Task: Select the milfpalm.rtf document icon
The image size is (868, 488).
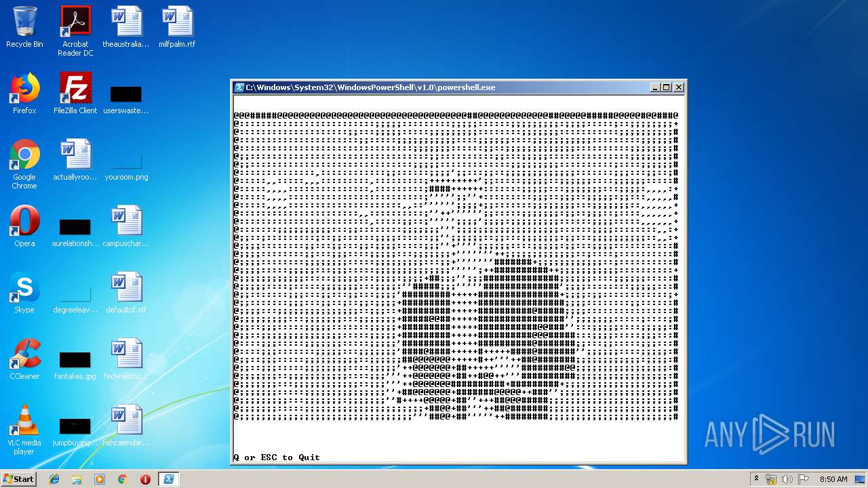Action: point(177,27)
